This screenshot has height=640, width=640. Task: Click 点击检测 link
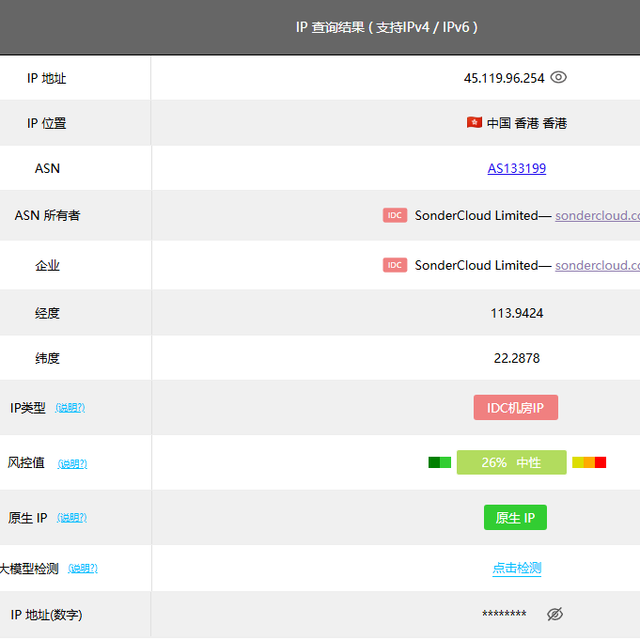tap(517, 568)
